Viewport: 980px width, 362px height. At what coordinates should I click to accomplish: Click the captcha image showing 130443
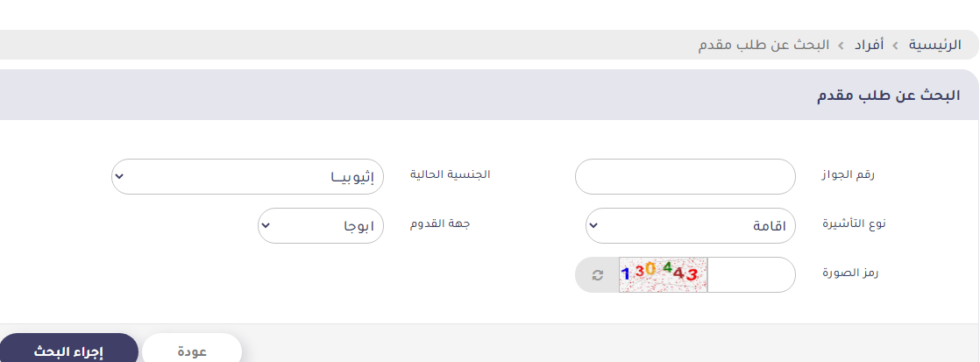pyautogui.click(x=664, y=274)
